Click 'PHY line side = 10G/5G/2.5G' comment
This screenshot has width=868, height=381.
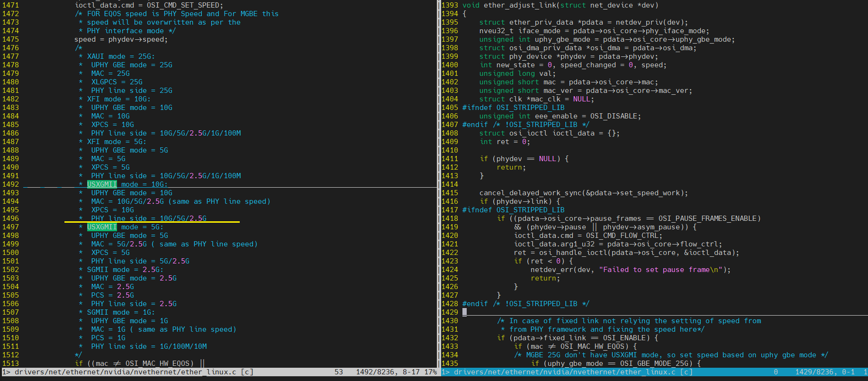coord(149,218)
